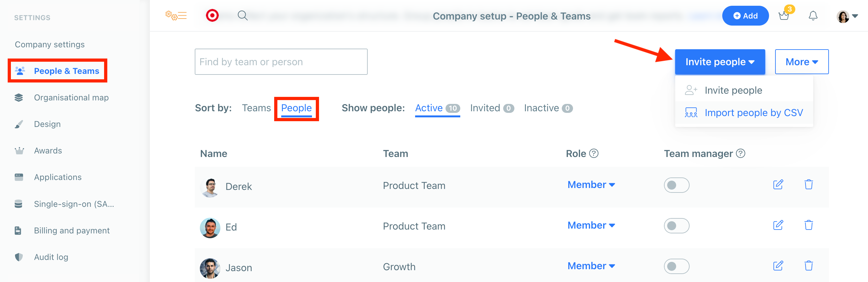
Task: Edit Derek's details with the pencil icon
Action: pos(778,184)
